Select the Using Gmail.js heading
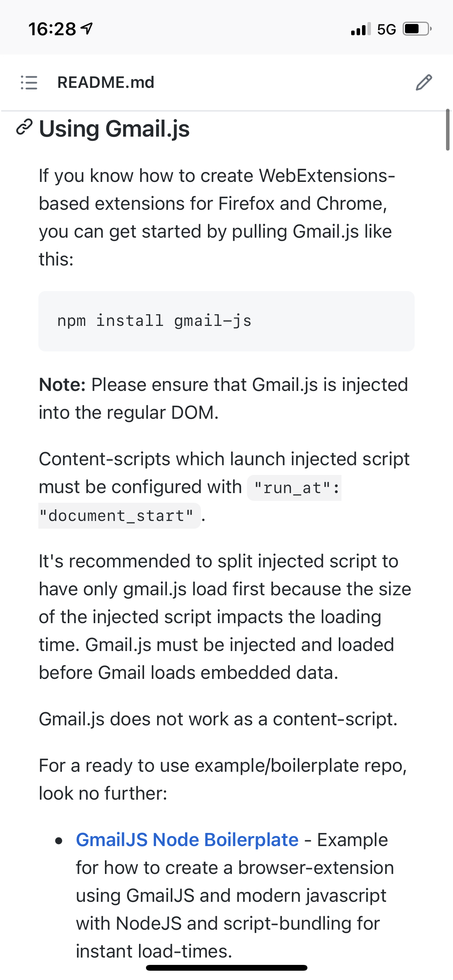Screen dimensions: 453x980 (x=114, y=129)
